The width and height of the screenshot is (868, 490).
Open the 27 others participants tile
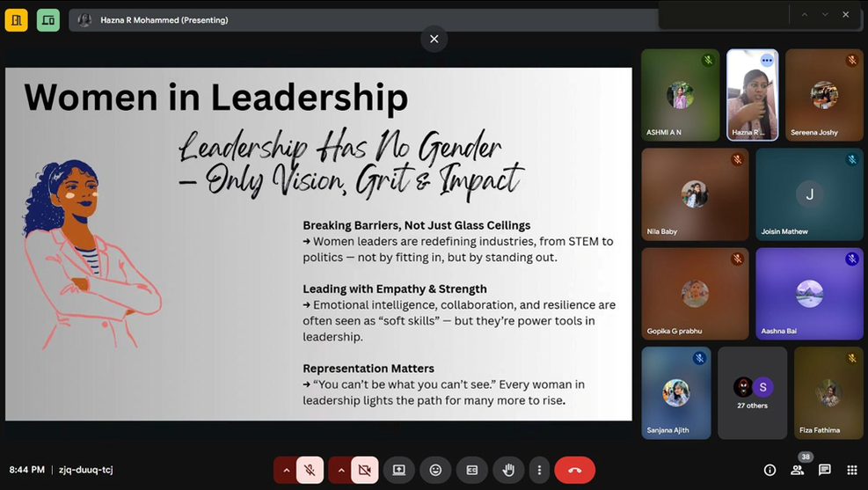752,393
